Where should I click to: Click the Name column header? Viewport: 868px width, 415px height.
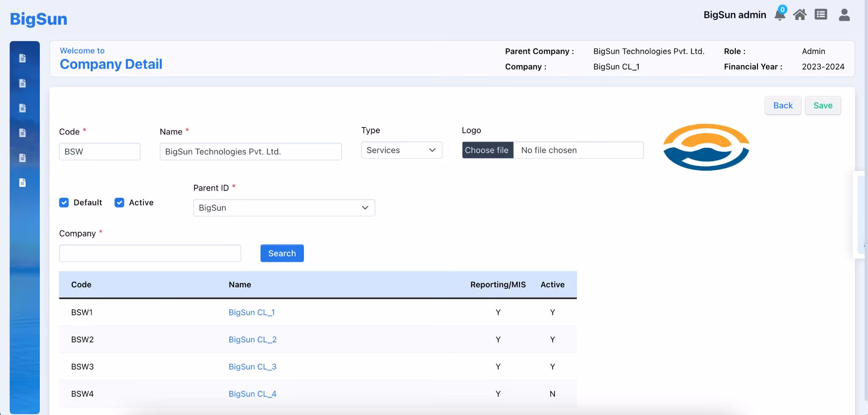[240, 285]
